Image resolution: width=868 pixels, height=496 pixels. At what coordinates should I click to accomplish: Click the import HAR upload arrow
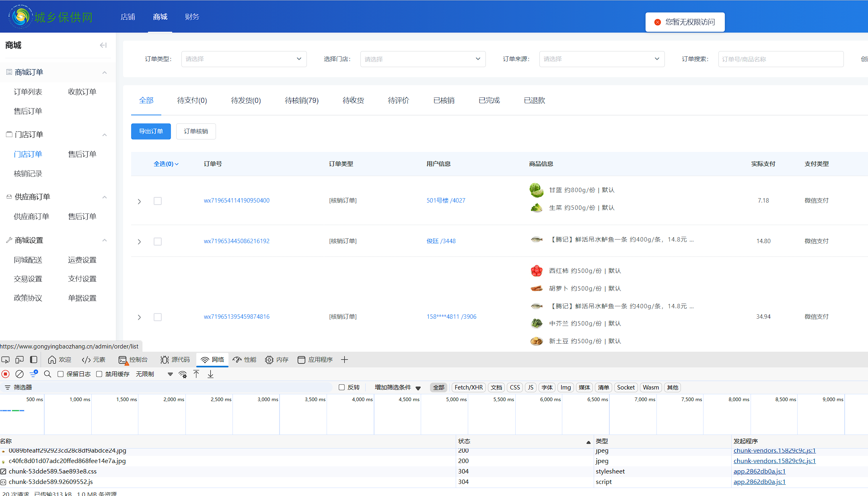(x=196, y=374)
